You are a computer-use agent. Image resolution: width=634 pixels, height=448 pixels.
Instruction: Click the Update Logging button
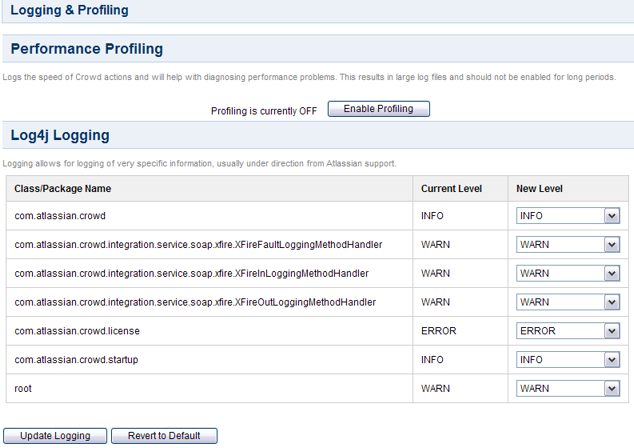[x=55, y=435]
